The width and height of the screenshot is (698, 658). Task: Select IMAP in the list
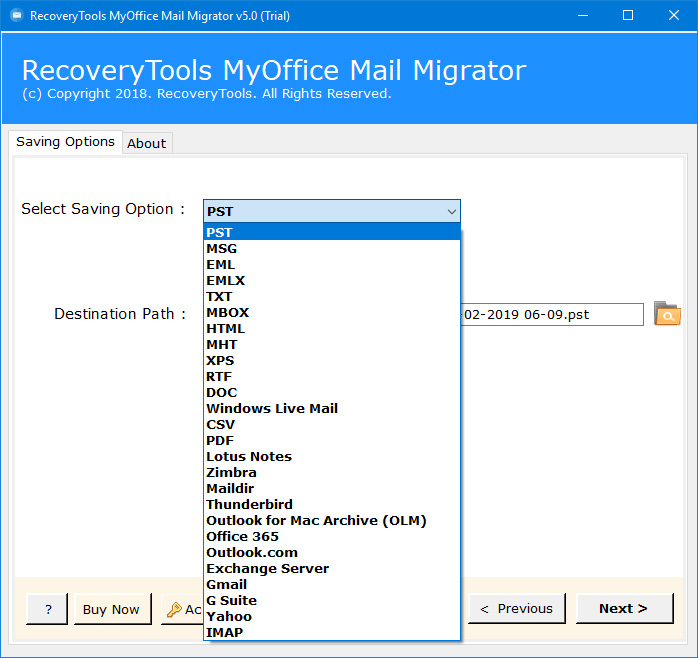(332, 633)
